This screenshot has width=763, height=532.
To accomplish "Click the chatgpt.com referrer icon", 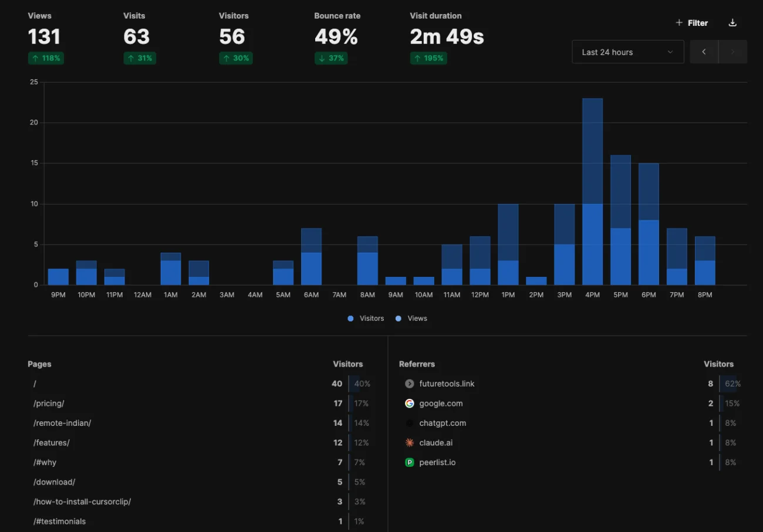I will point(410,423).
